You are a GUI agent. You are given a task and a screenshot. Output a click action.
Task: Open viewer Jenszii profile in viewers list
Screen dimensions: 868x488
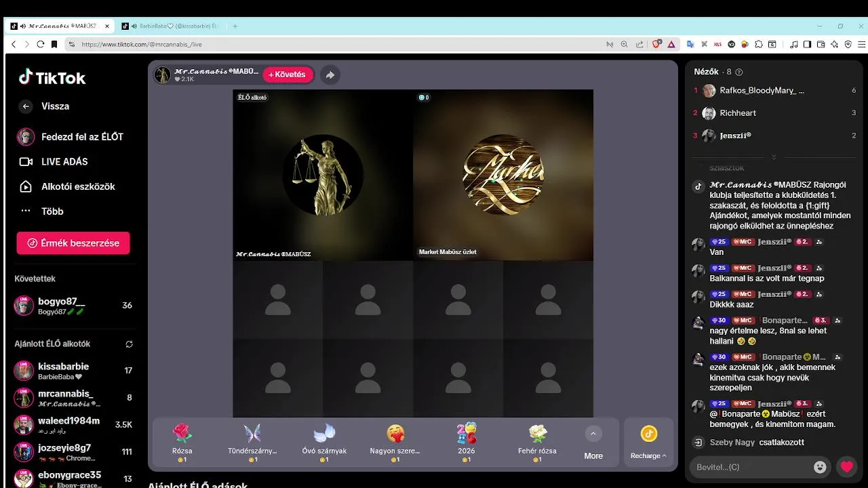(775, 136)
